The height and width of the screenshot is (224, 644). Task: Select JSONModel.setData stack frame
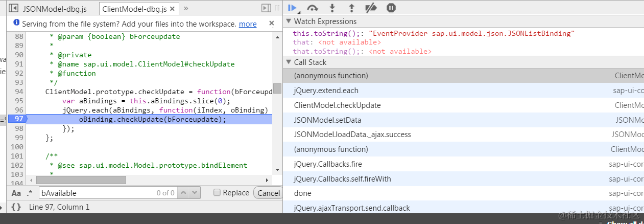click(x=463, y=120)
